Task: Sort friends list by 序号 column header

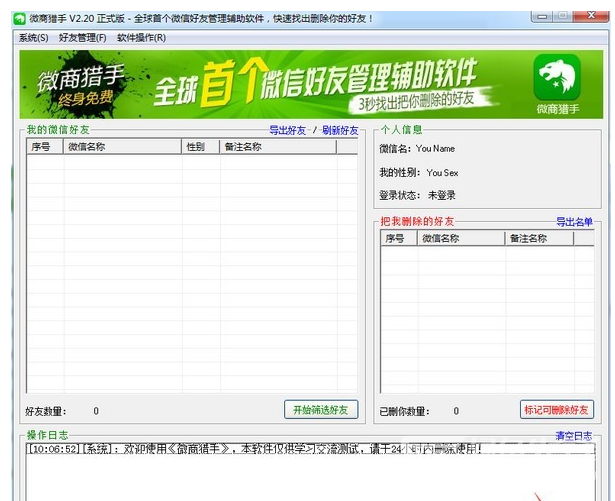Action: pyautogui.click(x=45, y=147)
